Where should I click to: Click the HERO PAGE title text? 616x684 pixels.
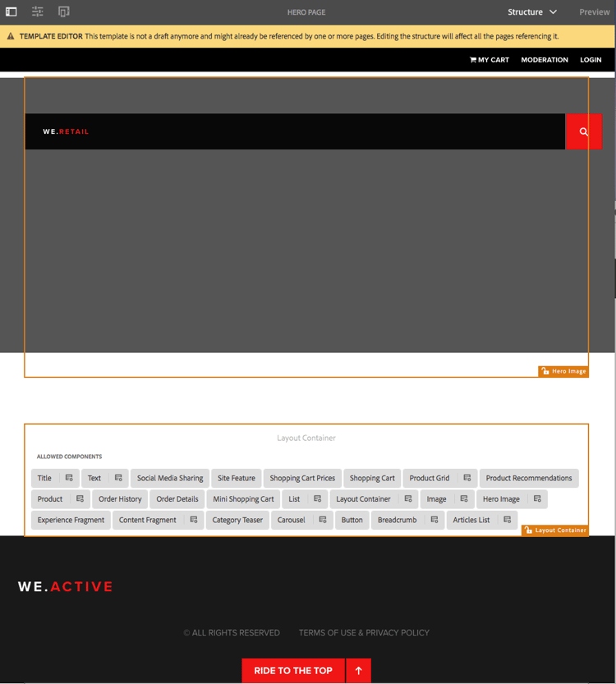(x=306, y=12)
